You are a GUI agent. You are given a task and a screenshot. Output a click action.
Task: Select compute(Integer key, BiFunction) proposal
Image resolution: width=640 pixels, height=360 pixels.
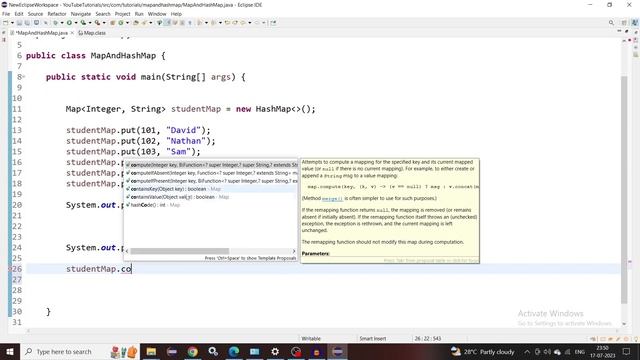[211, 165]
